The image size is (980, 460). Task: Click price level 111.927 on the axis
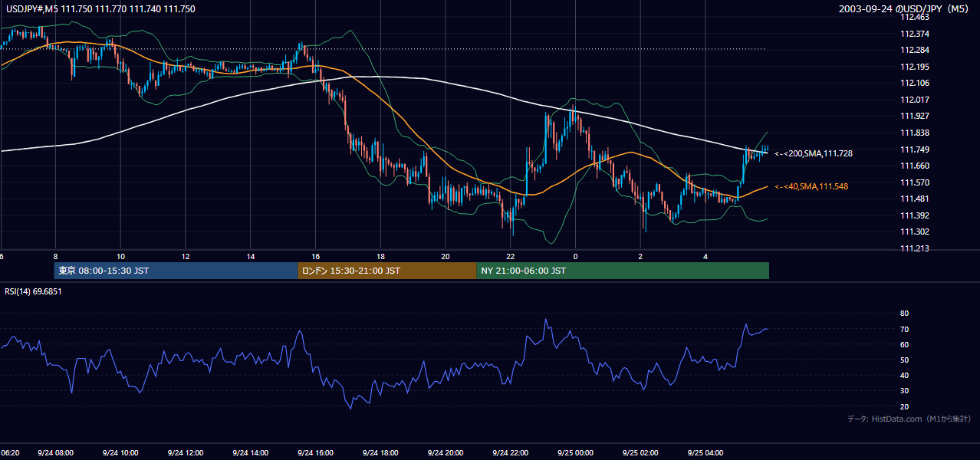coord(915,116)
